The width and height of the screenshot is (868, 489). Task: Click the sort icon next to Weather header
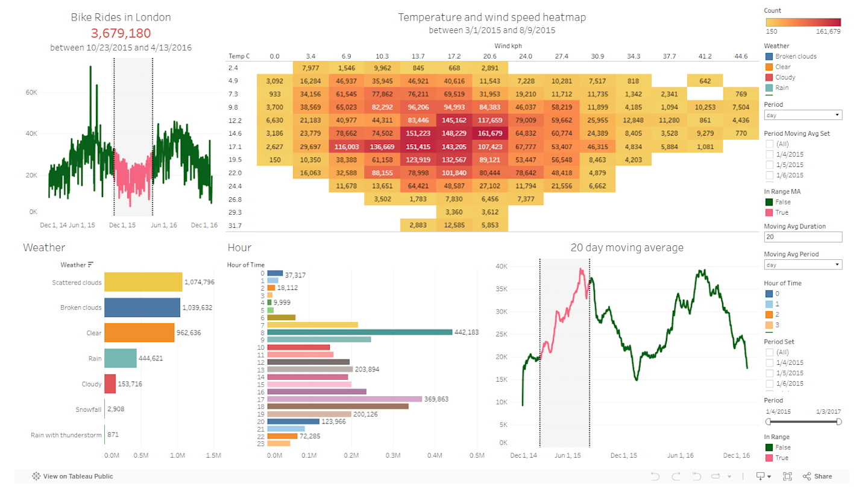pyautogui.click(x=90, y=265)
